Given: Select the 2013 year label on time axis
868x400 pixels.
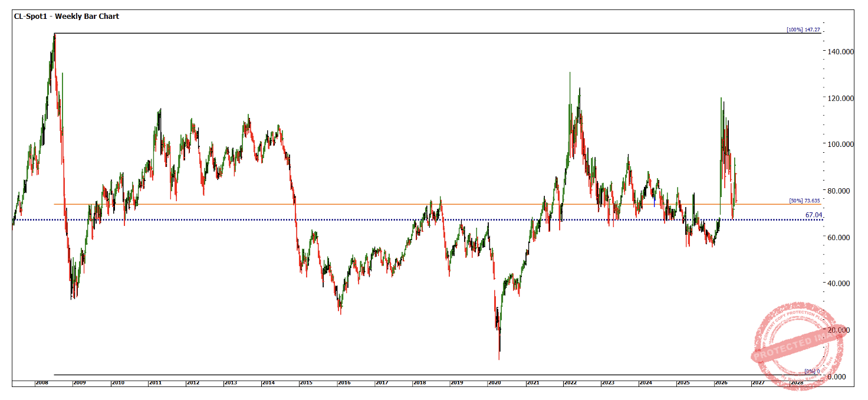Looking at the screenshot, I should click(231, 383).
